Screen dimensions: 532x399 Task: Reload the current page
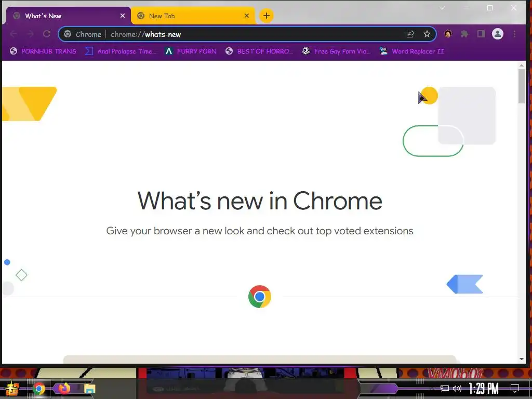tap(46, 34)
